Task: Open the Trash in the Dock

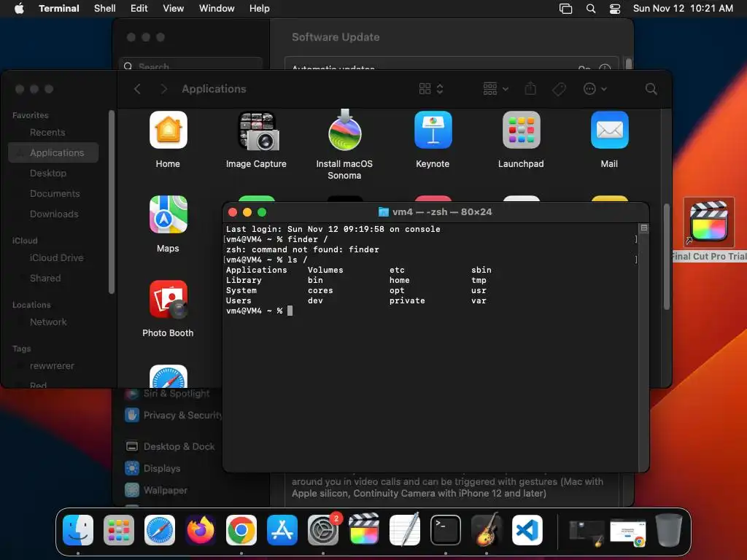Action: [669, 530]
